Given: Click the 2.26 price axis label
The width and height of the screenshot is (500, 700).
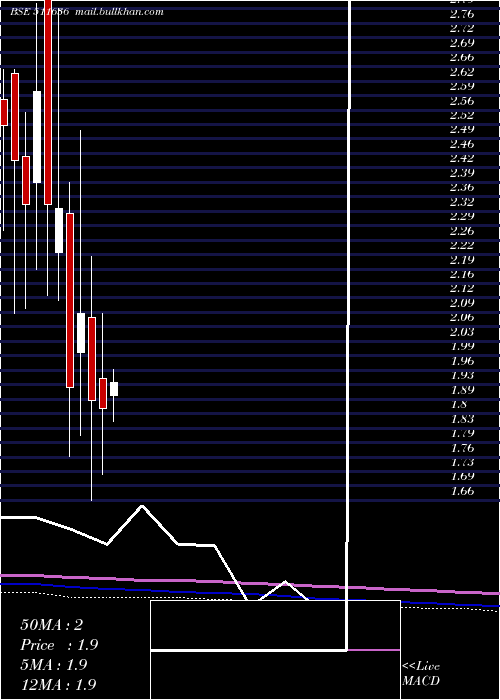Looking at the screenshot, I should pyautogui.click(x=462, y=231).
